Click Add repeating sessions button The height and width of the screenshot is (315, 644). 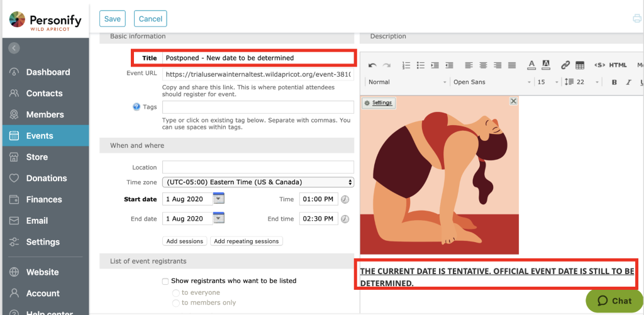(247, 241)
